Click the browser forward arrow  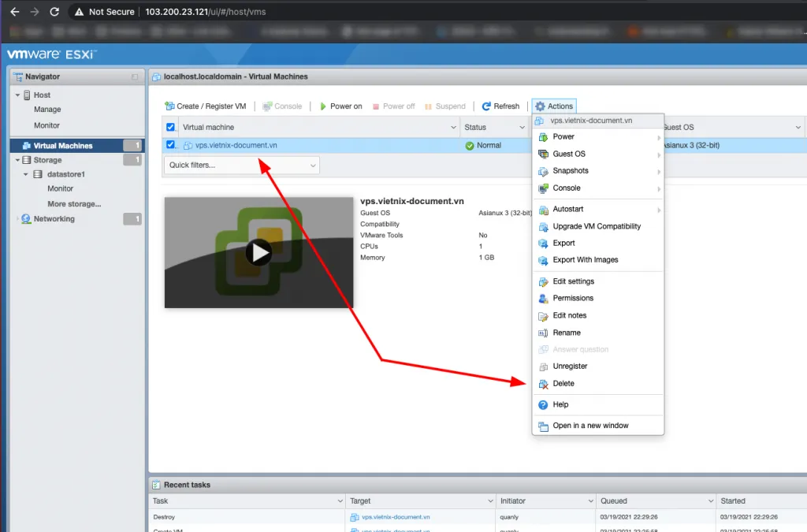tap(35, 11)
